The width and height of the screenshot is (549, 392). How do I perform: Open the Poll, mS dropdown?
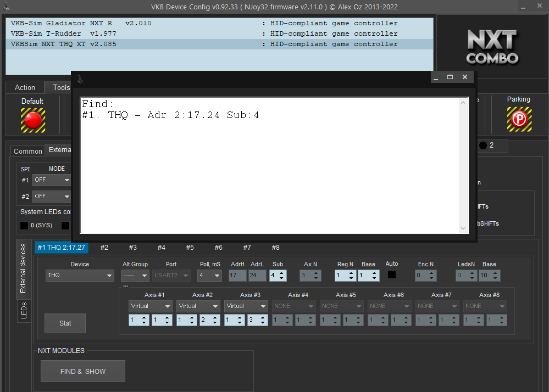209,276
